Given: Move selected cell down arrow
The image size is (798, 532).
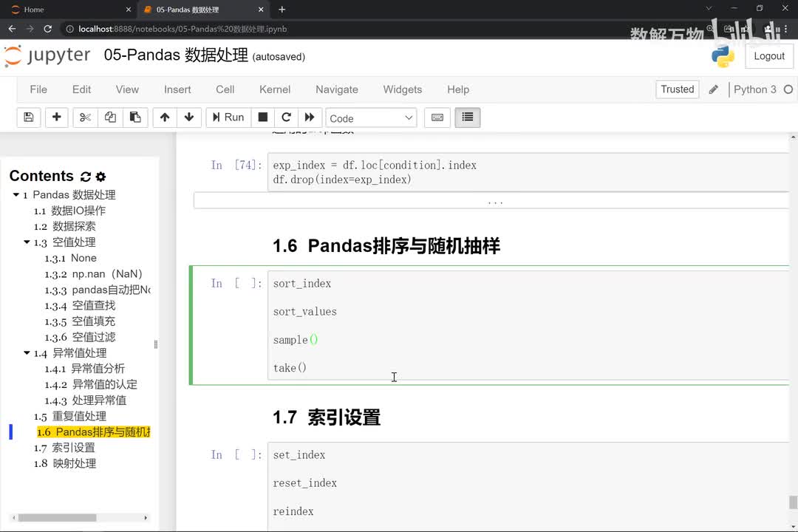Looking at the screenshot, I should tap(189, 117).
